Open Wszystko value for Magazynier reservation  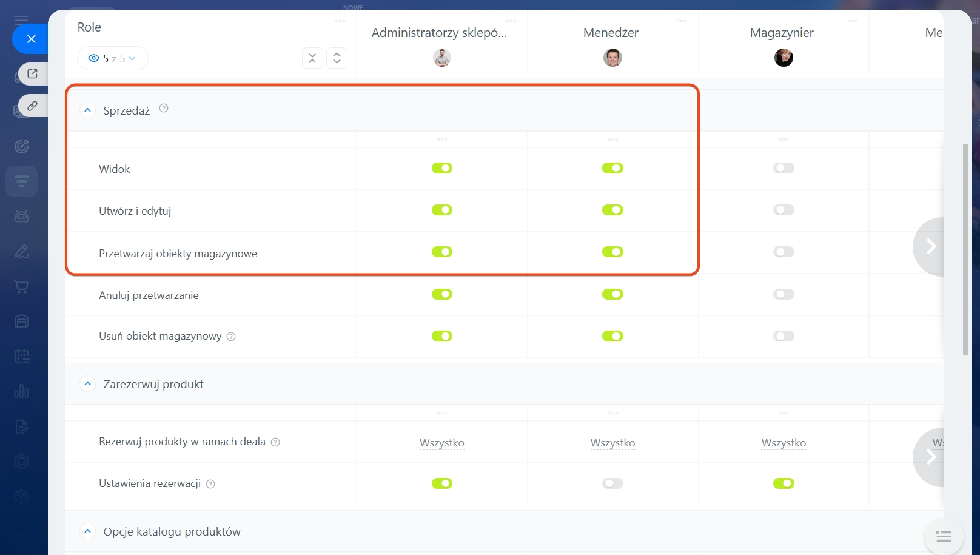coord(784,443)
